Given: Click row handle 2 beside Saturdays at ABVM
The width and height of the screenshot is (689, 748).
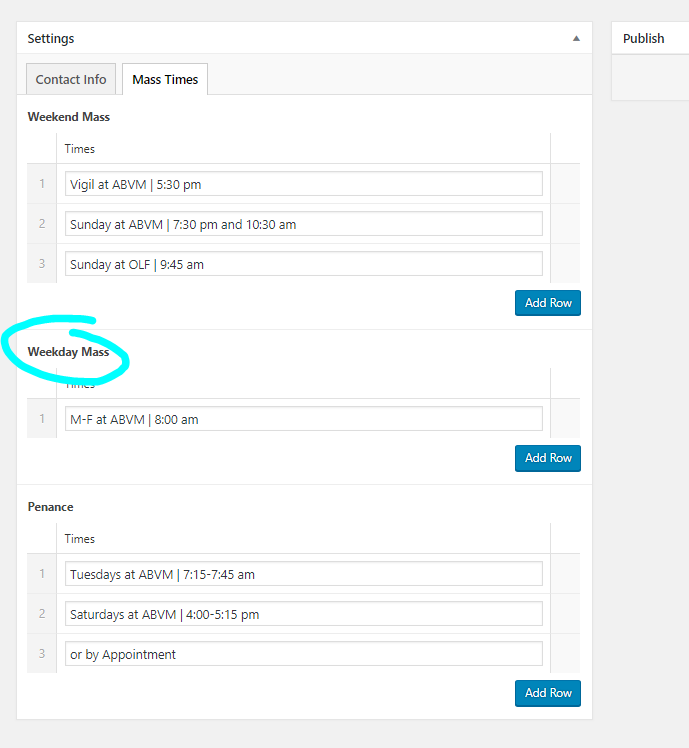Looking at the screenshot, I should tap(42, 614).
